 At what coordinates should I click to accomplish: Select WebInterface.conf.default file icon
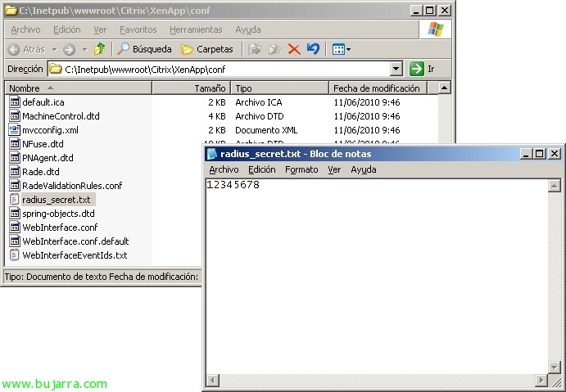[14, 241]
